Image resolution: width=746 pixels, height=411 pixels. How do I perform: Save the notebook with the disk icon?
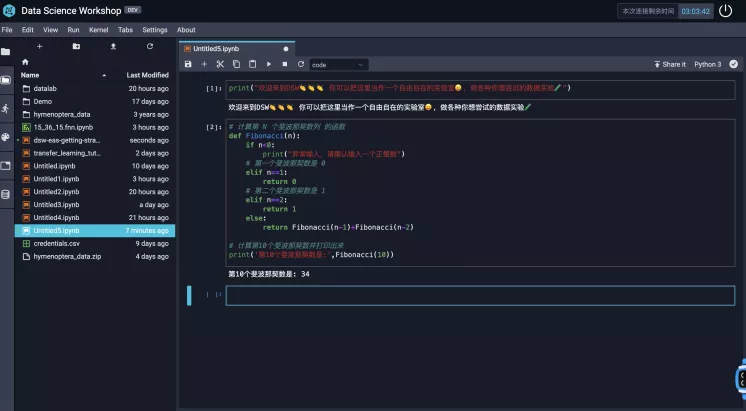coord(188,64)
